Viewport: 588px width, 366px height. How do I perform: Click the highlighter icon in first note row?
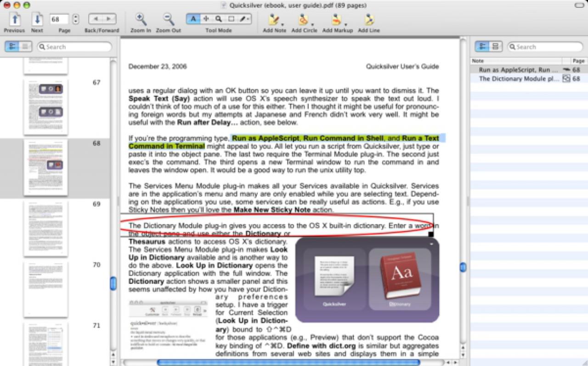pyautogui.click(x=566, y=70)
